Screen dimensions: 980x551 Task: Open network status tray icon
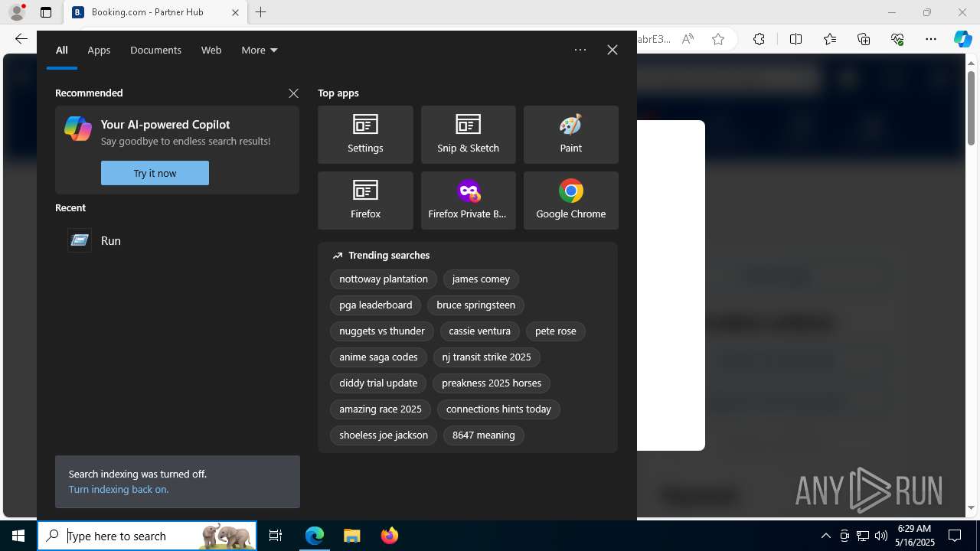(x=862, y=536)
